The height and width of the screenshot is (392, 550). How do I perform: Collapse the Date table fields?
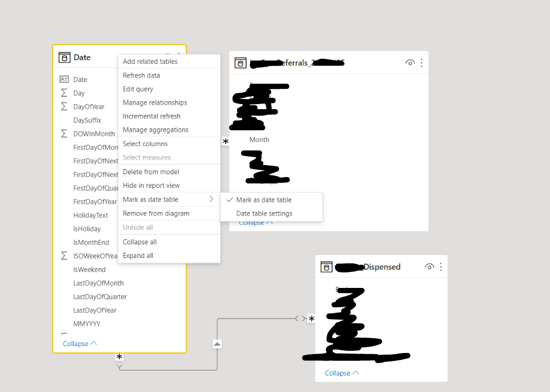tap(80, 343)
